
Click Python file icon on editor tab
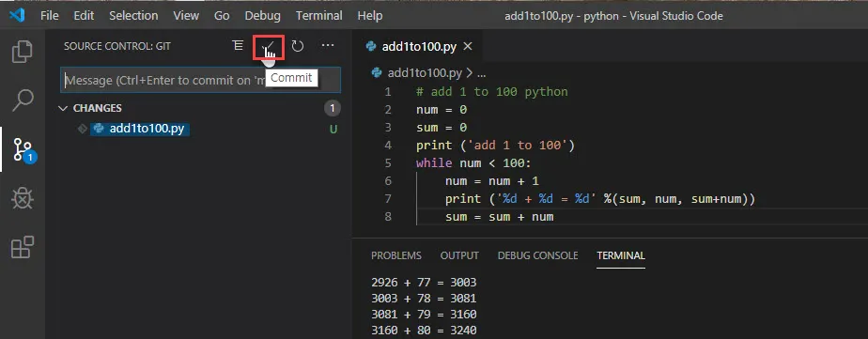371,46
